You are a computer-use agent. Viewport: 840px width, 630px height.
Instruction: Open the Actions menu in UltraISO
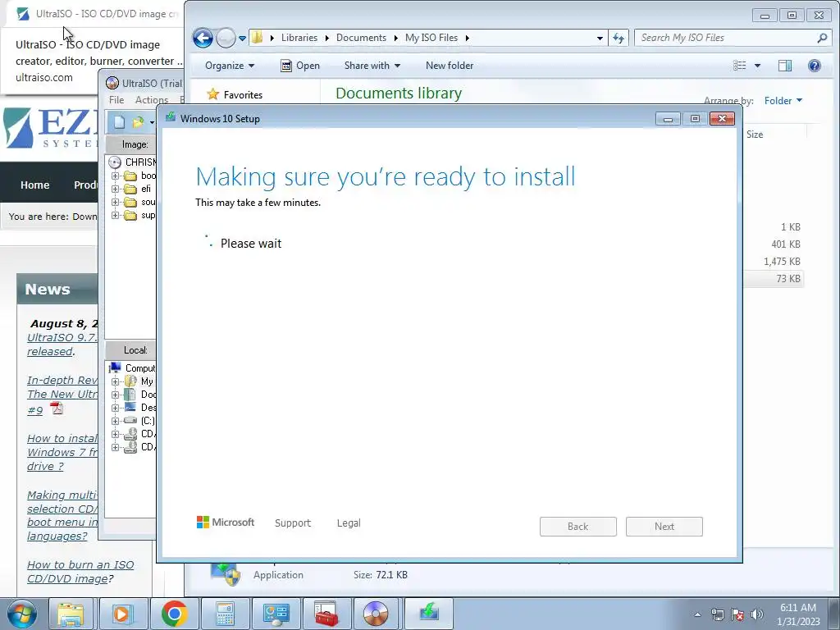point(152,100)
